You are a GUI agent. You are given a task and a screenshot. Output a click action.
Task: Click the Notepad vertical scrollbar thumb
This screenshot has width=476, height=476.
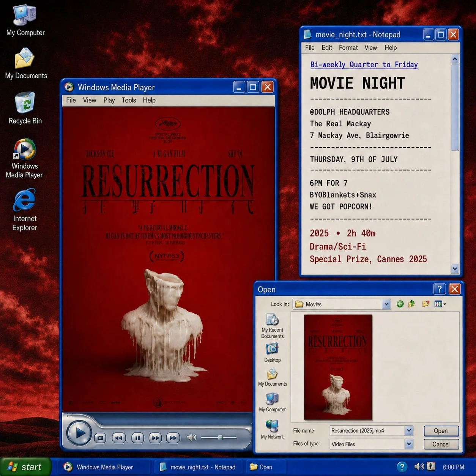pos(455,107)
